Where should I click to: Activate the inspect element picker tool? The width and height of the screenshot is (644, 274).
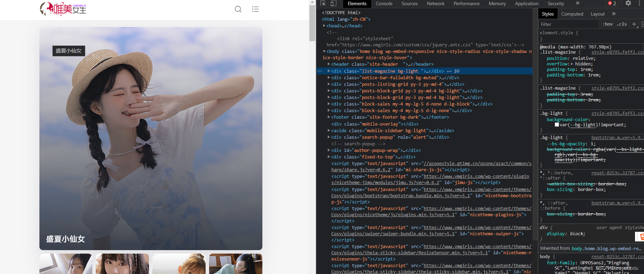(x=323, y=3)
